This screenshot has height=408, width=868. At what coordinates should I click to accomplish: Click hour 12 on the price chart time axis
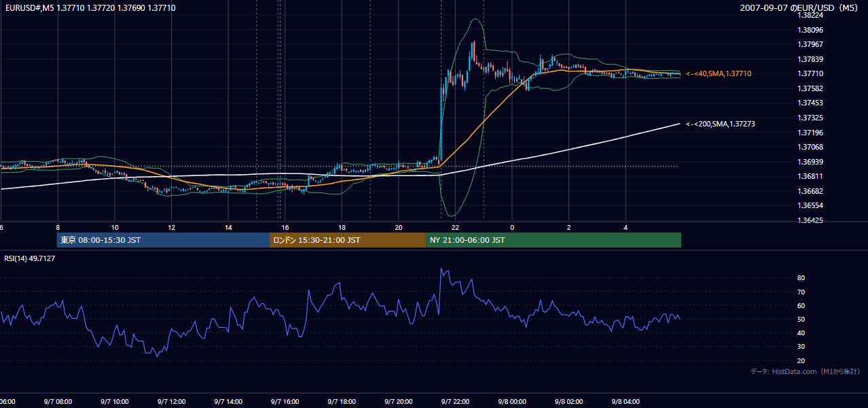pyautogui.click(x=171, y=228)
